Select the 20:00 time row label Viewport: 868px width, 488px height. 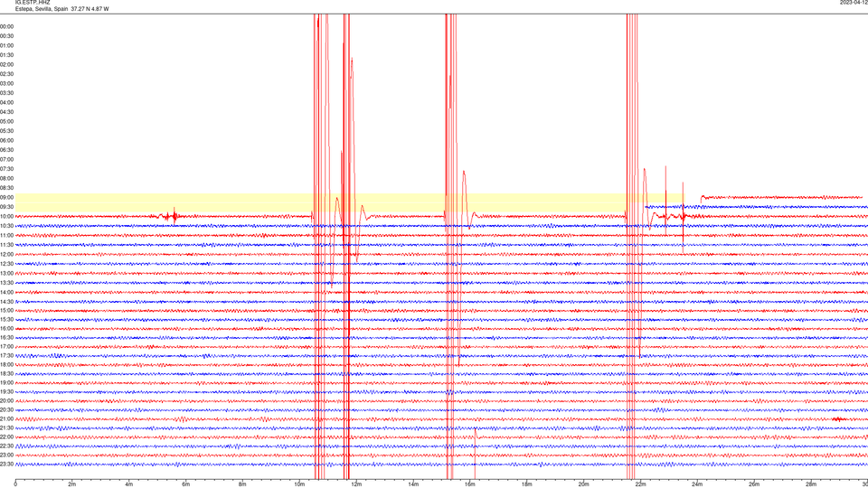point(6,400)
